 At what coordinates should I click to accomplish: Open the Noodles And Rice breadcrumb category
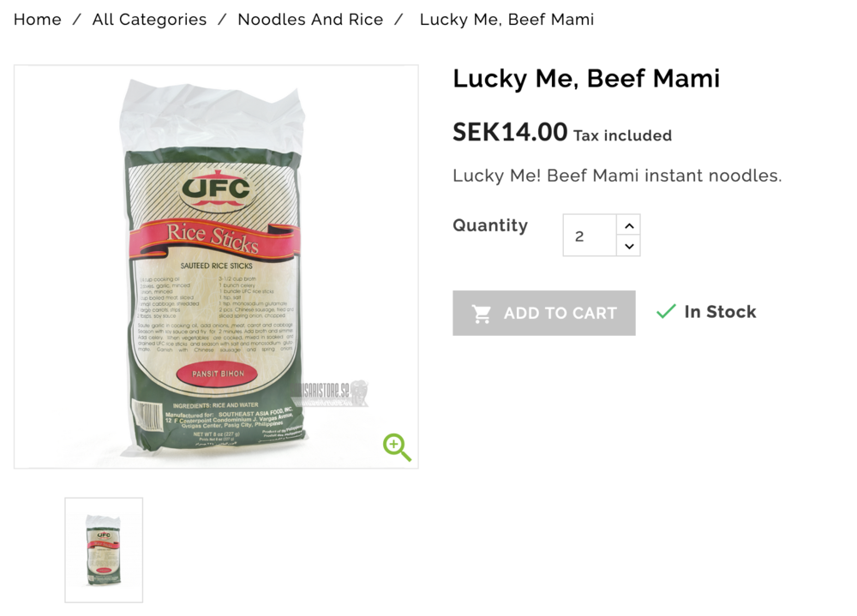(x=310, y=20)
